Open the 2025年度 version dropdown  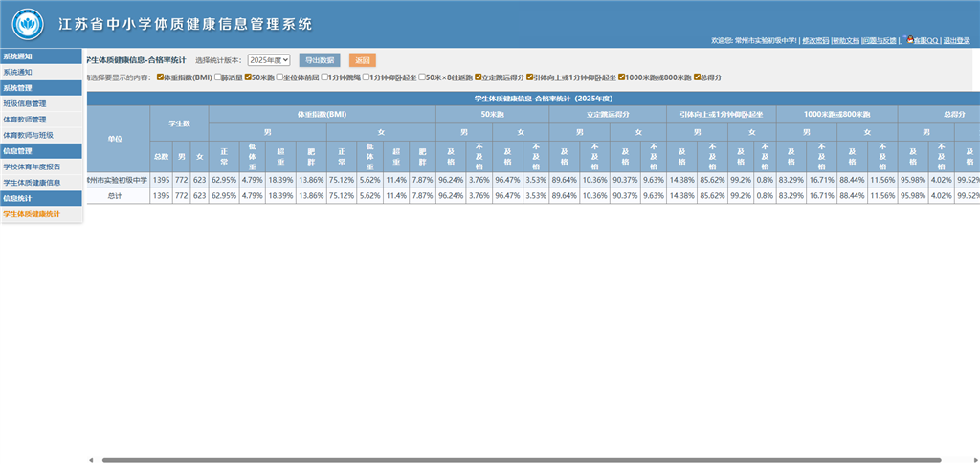point(268,60)
